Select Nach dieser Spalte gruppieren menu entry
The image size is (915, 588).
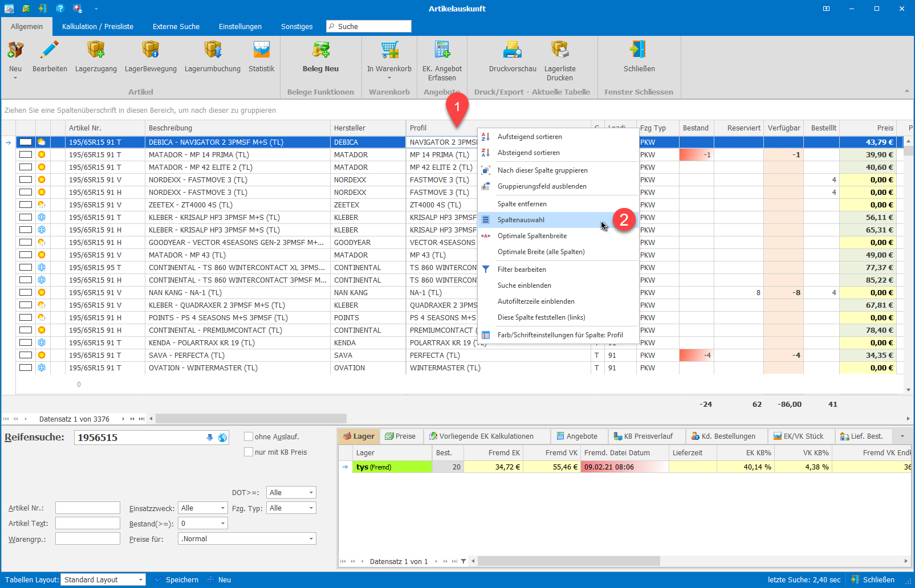[558, 170]
